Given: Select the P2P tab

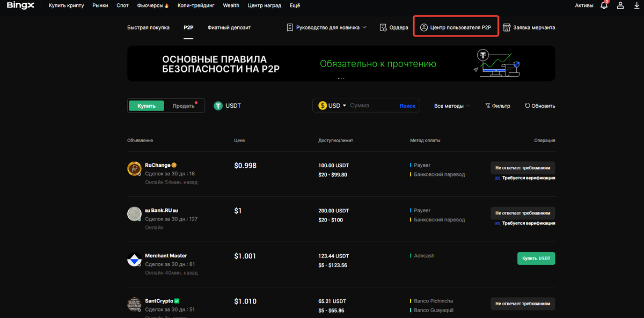Looking at the screenshot, I should click(x=188, y=27).
